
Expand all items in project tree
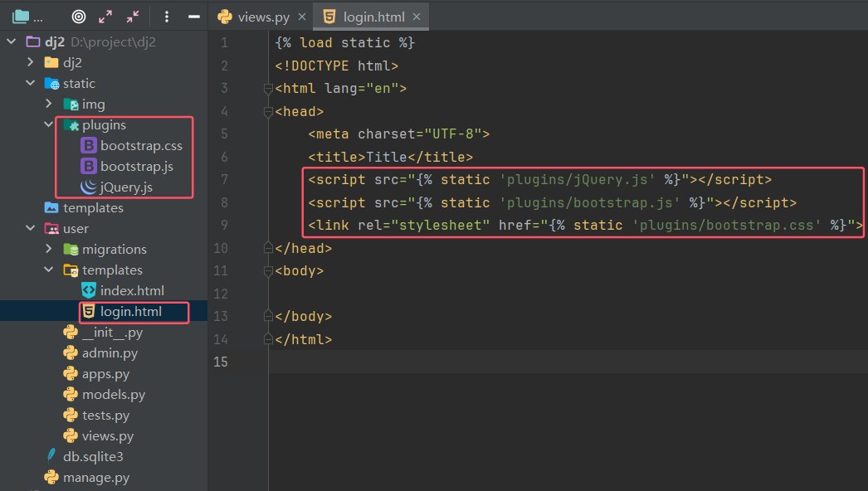click(105, 17)
